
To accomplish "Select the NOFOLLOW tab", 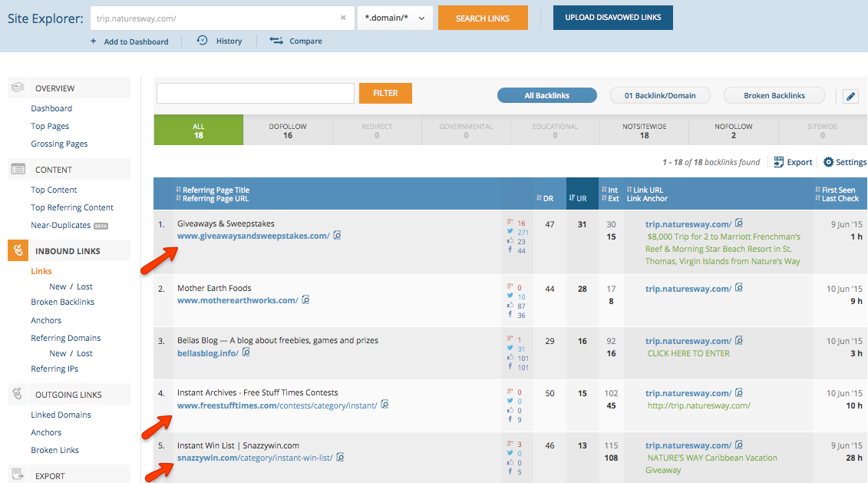I will [x=733, y=131].
